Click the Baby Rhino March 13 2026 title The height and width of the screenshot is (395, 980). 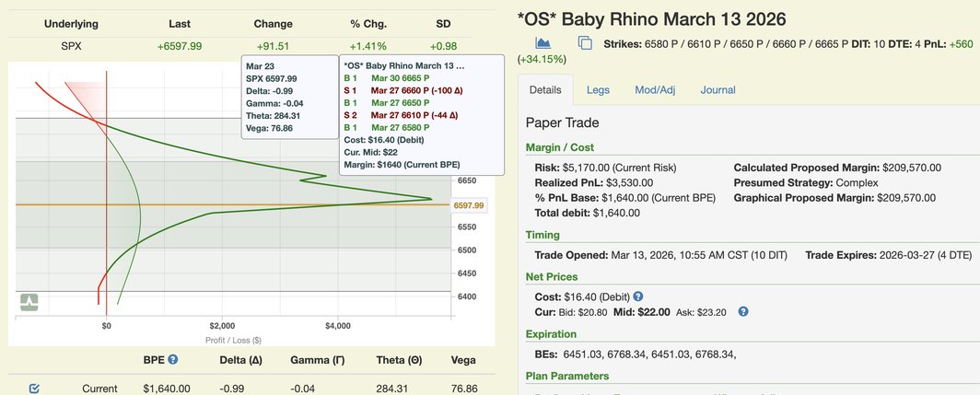652,18
